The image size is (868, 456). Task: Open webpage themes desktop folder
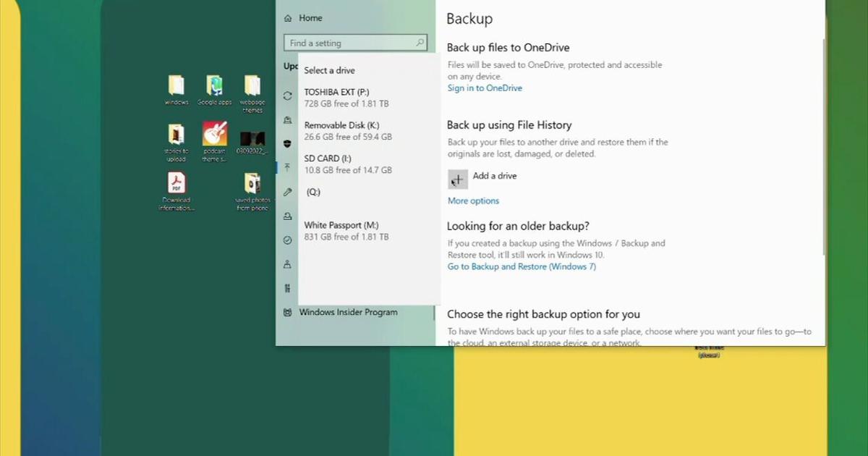click(x=252, y=94)
